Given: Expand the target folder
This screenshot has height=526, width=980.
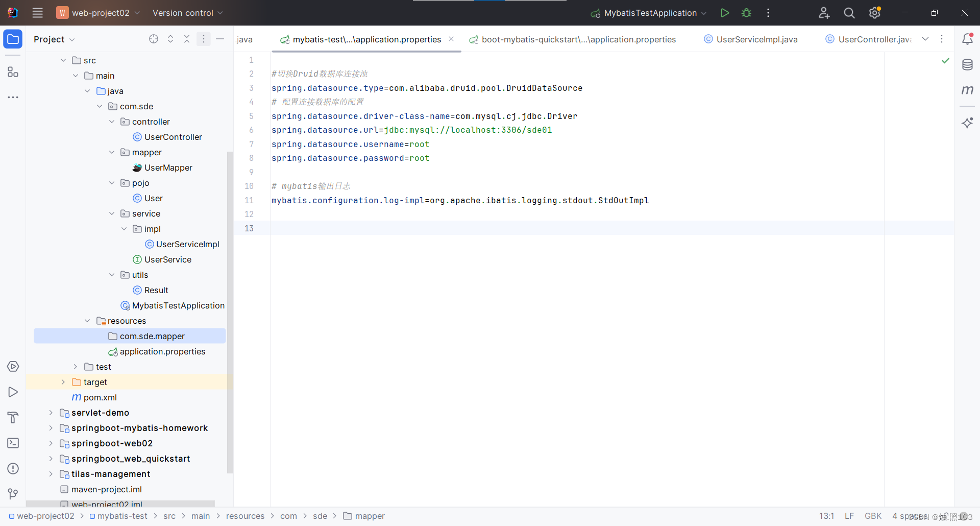Looking at the screenshot, I should pos(63,382).
